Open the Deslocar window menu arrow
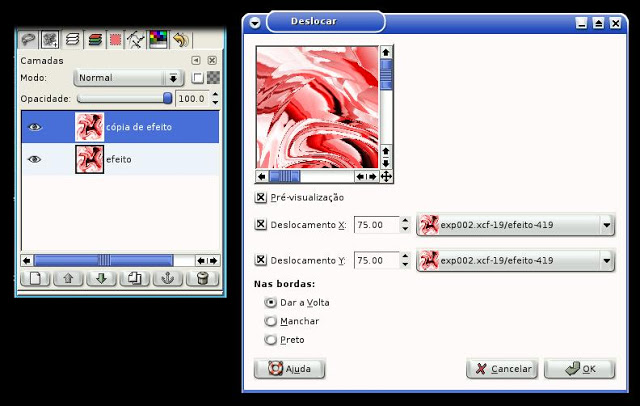Viewport: 640px width, 406px height. (255, 21)
